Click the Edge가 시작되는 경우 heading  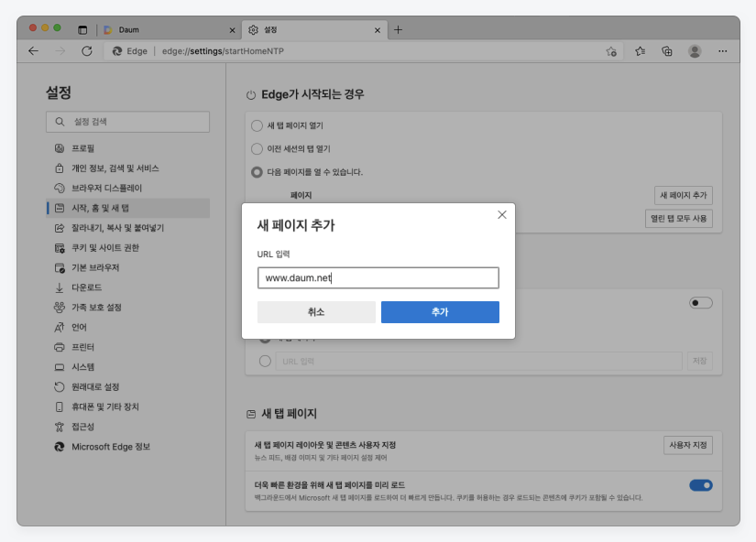312,94
